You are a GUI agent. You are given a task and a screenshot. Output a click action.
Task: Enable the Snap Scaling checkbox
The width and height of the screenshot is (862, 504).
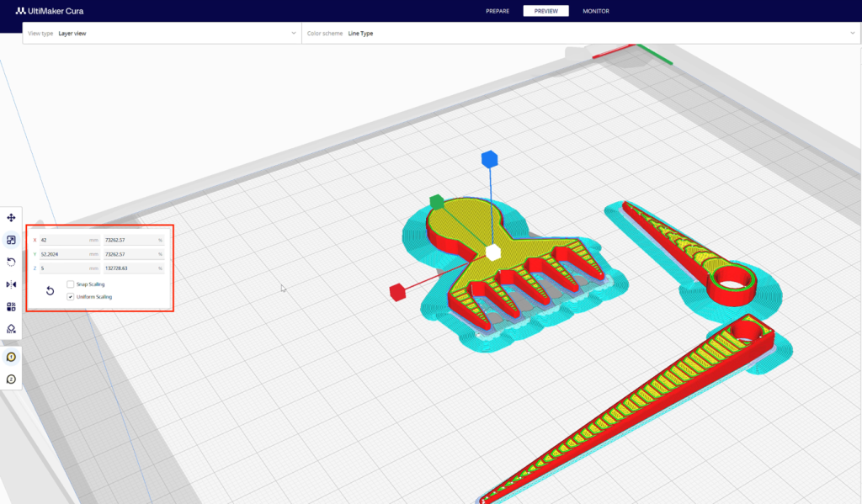[x=71, y=284]
